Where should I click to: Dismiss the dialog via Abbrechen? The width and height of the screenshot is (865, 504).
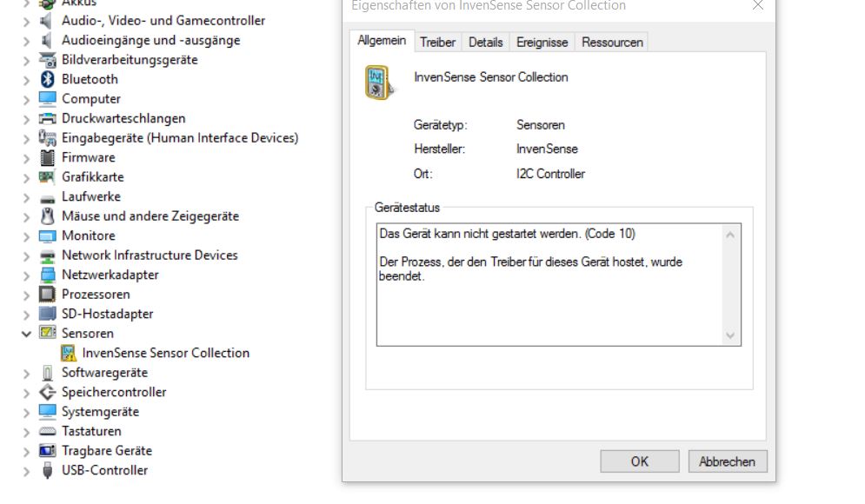click(x=727, y=461)
